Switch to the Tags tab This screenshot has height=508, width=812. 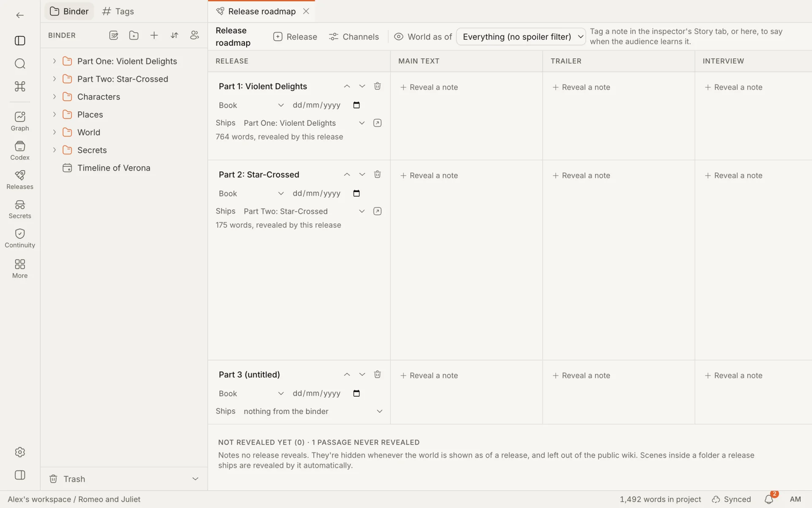pos(118,11)
